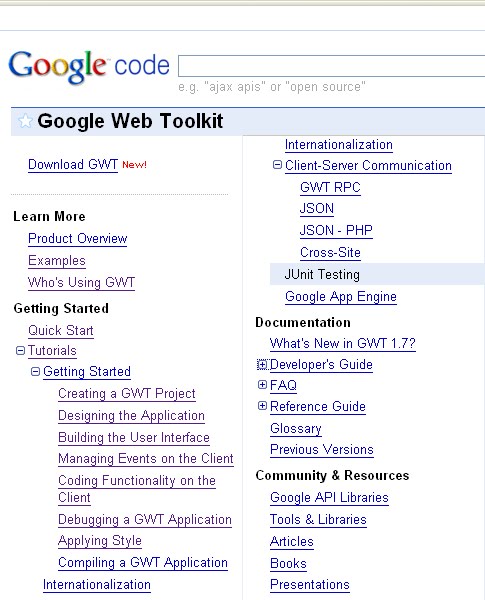Focus the Google code search field
Image resolution: width=485 pixels, height=600 pixels.
tap(331, 66)
